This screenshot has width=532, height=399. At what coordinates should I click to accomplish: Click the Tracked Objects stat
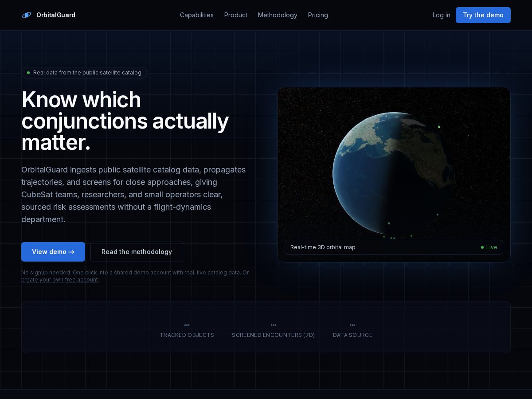pyautogui.click(x=187, y=331)
